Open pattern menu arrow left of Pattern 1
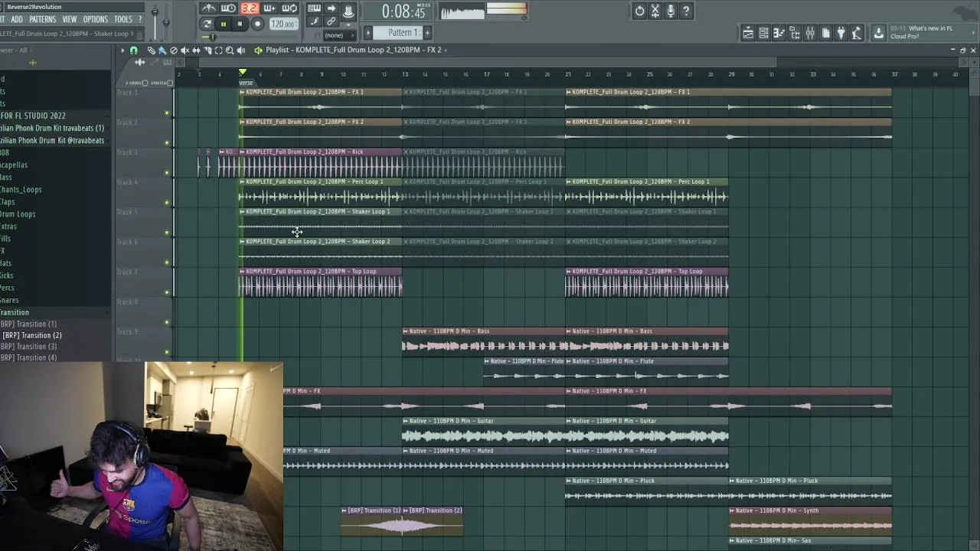 367,33
